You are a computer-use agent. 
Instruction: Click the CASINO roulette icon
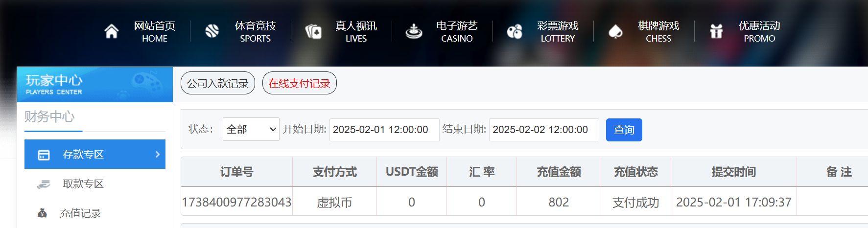click(x=414, y=31)
